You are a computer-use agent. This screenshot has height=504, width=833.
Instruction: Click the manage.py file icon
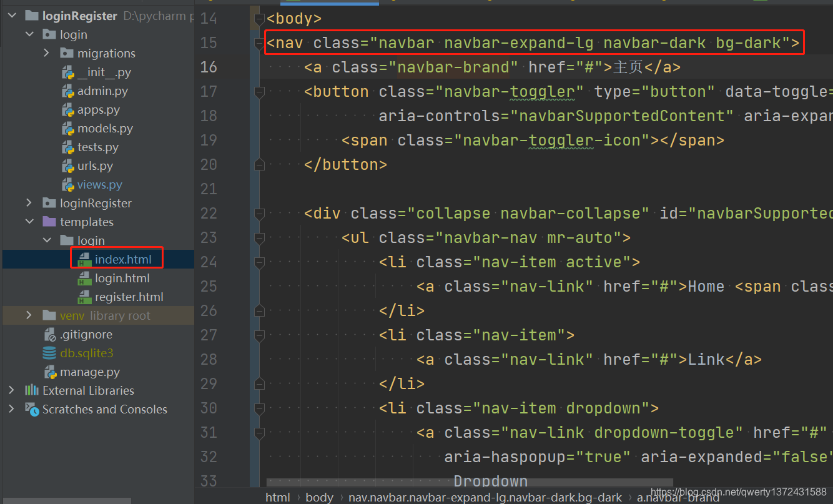click(50, 372)
